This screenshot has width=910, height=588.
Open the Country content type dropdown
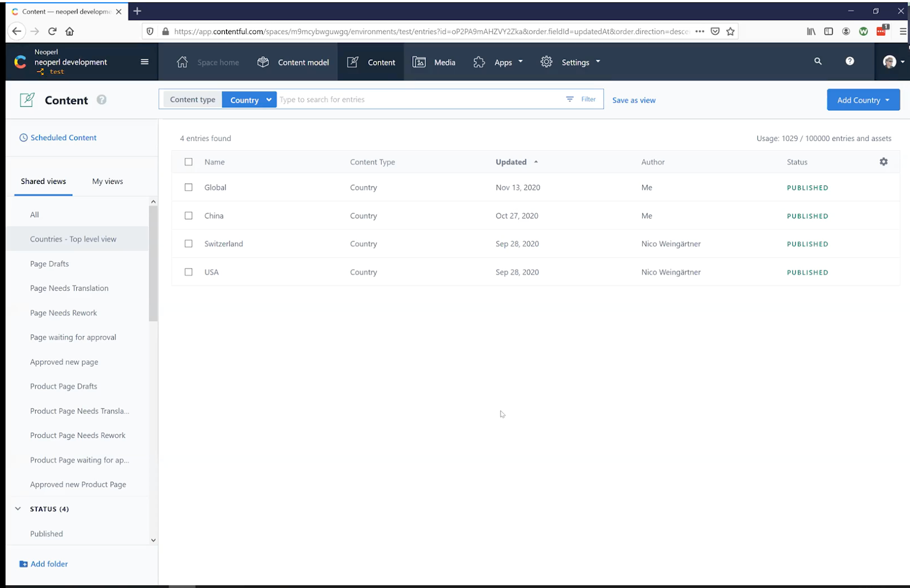[x=249, y=100]
